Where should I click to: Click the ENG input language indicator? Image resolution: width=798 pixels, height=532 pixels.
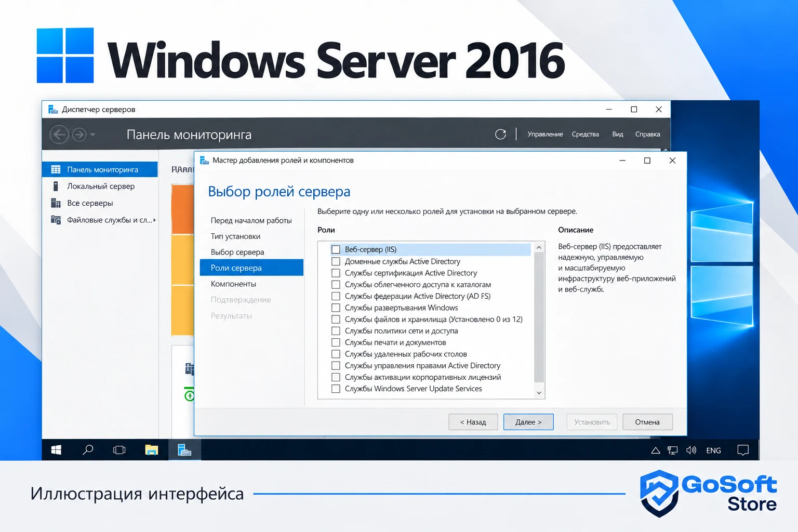[x=713, y=450]
